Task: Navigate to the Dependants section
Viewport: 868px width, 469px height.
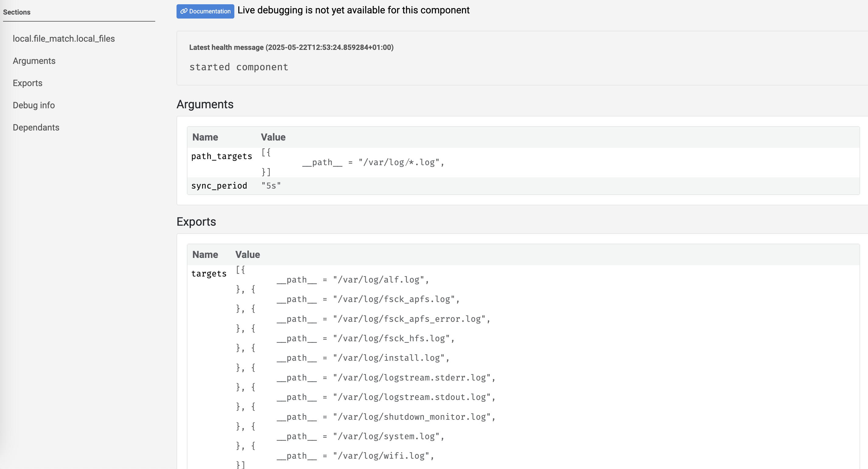Action: pyautogui.click(x=36, y=127)
